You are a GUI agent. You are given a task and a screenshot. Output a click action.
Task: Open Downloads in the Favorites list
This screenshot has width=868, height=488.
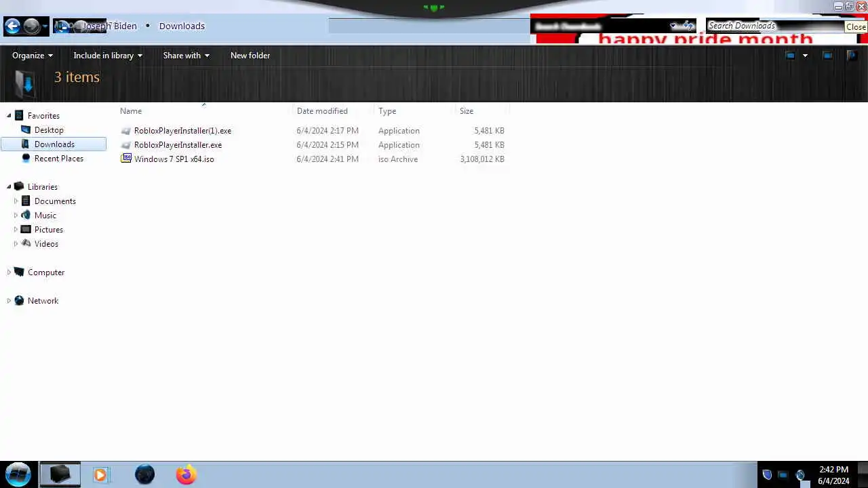[54, 144]
